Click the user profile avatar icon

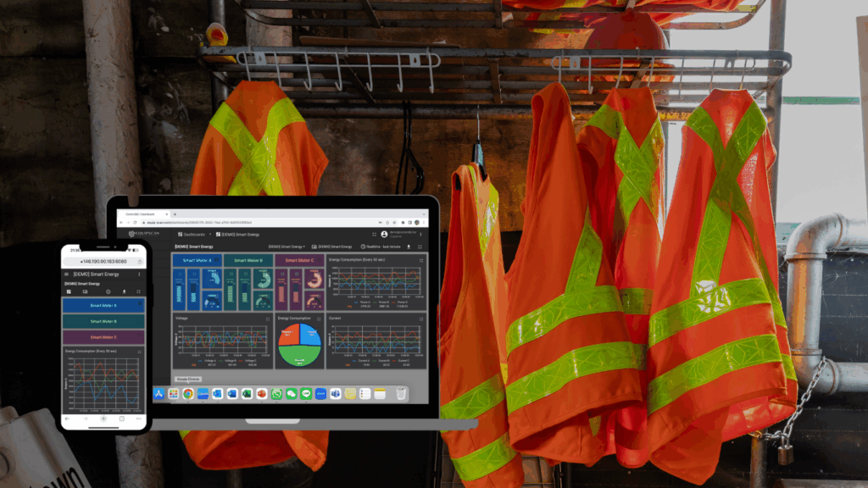click(384, 234)
